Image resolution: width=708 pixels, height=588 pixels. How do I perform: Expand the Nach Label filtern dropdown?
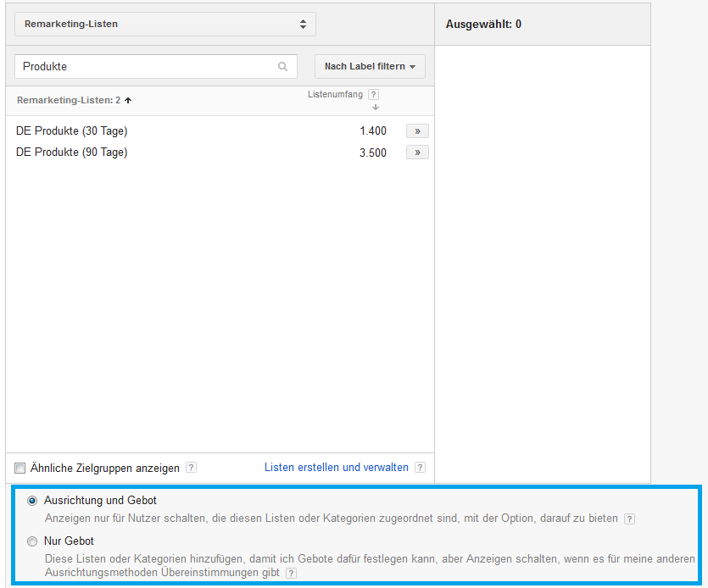pos(370,67)
